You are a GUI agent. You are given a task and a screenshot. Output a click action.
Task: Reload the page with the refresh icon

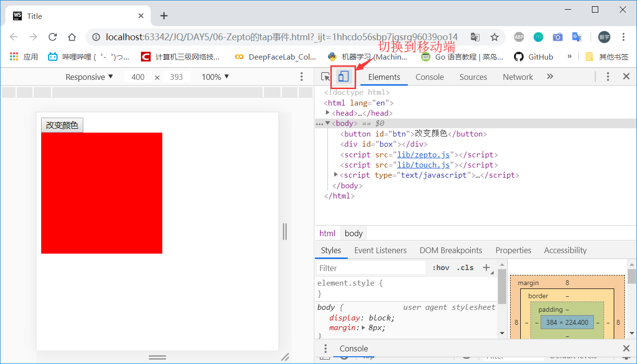click(x=53, y=37)
